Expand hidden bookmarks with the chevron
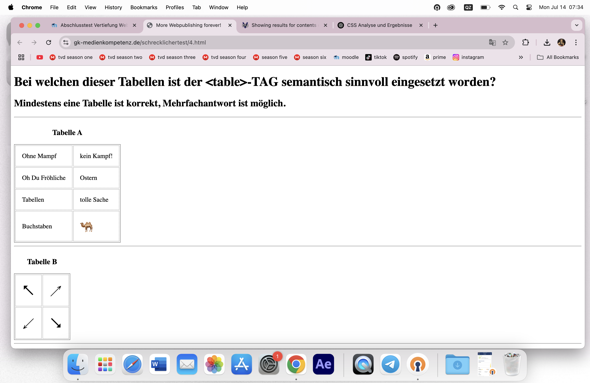Viewport: 590px width, 383px height. click(521, 57)
